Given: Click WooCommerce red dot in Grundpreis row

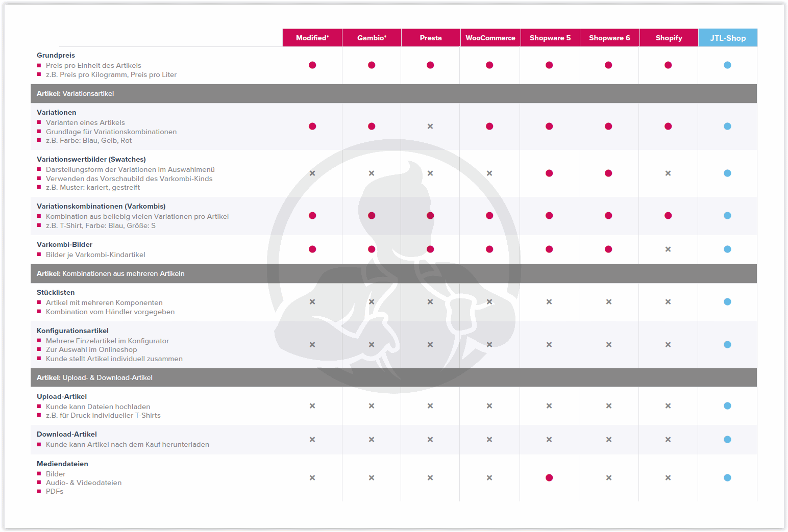Looking at the screenshot, I should 489,65.
